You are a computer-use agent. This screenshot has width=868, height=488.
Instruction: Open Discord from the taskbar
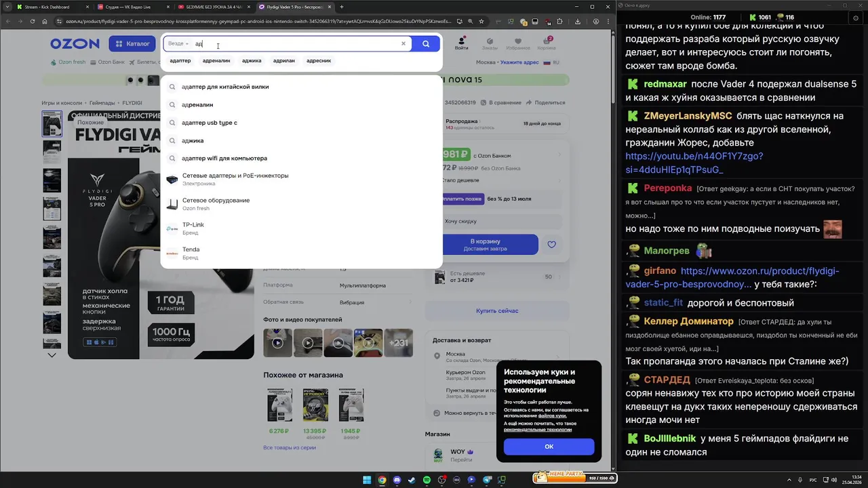pos(397,480)
